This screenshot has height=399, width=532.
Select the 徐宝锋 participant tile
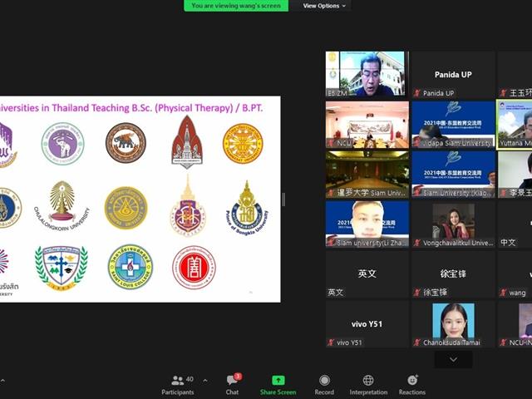(453, 274)
